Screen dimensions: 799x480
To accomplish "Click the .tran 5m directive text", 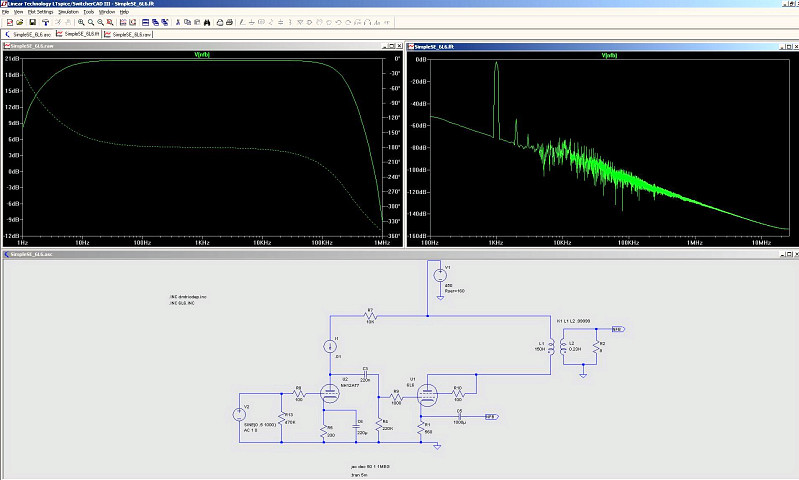I will click(x=359, y=474).
